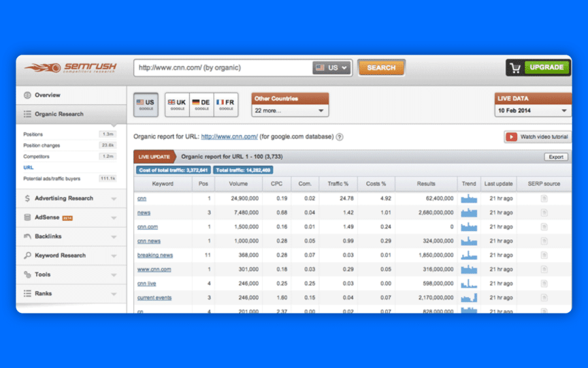Click the green UPGRADE button
This screenshot has height=368, width=588.
click(x=546, y=67)
